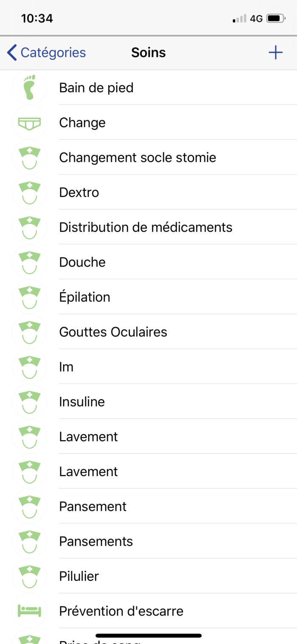Viewport: 297px width, 644px height.
Task: Tap the diaper icon beside Change
Action: [x=29, y=123]
